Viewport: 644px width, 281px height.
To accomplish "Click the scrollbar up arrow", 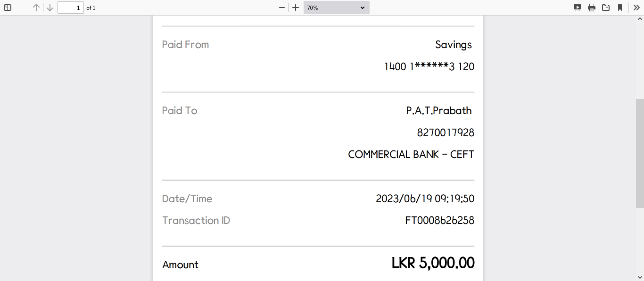I will [x=640, y=19].
